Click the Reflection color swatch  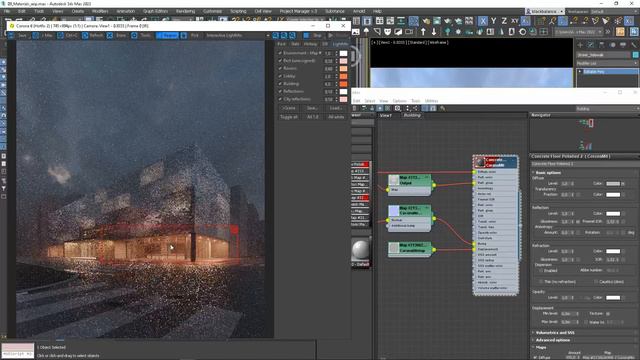[613, 213]
